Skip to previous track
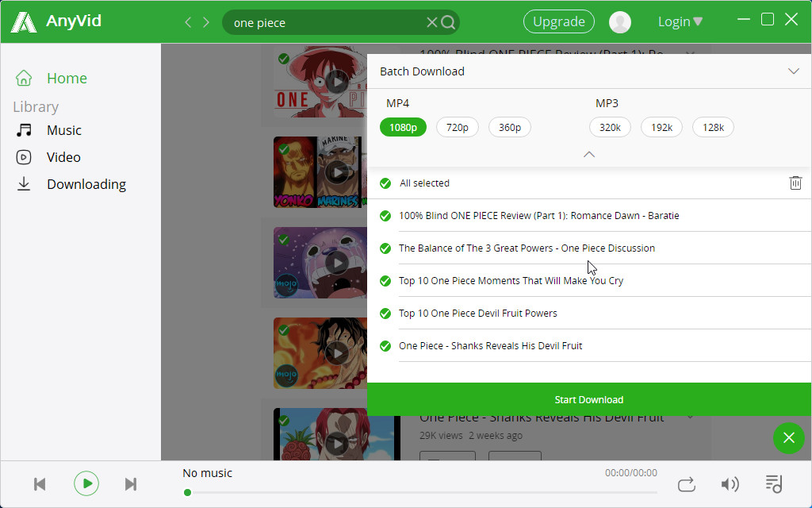The width and height of the screenshot is (812, 508). [40, 484]
